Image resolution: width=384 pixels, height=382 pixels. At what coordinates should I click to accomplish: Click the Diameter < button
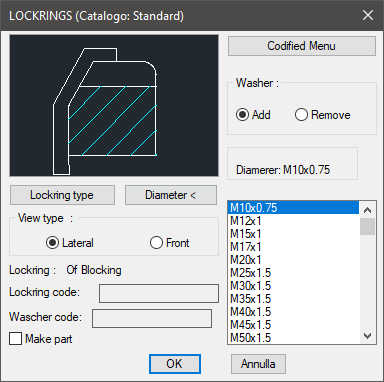171,195
